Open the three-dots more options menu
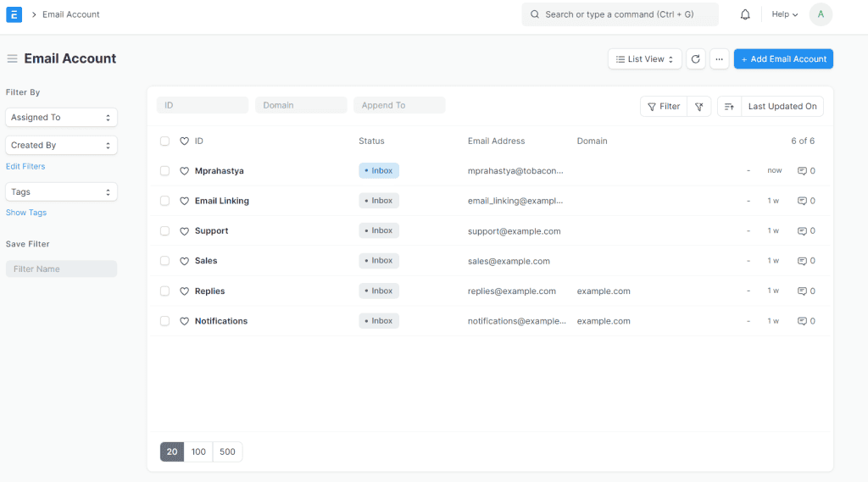This screenshot has width=868, height=482. [719, 59]
